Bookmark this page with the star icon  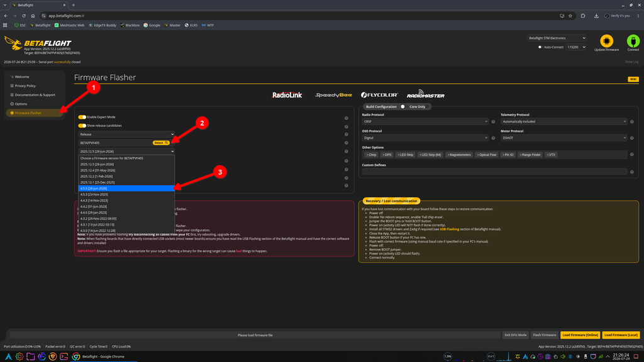[x=570, y=16]
